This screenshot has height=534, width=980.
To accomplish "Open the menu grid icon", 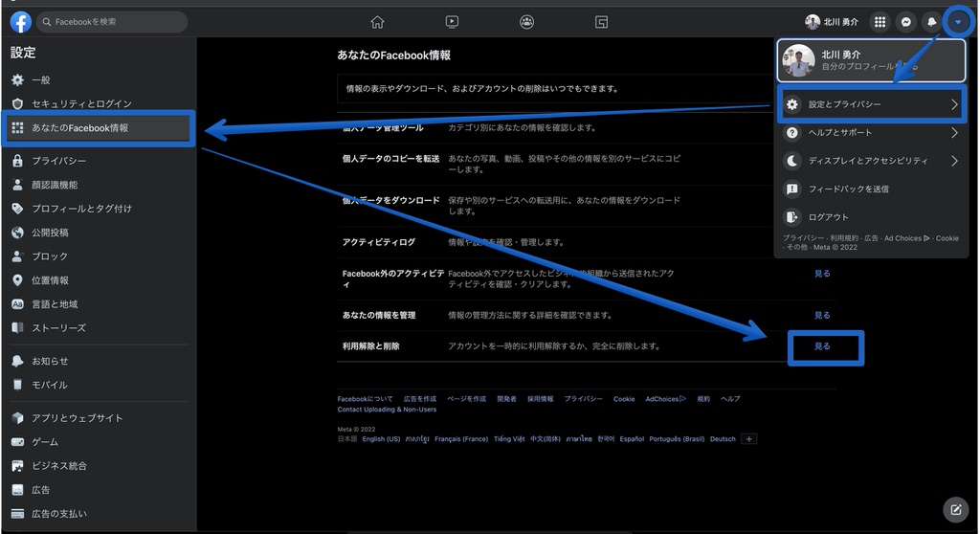I will point(880,22).
